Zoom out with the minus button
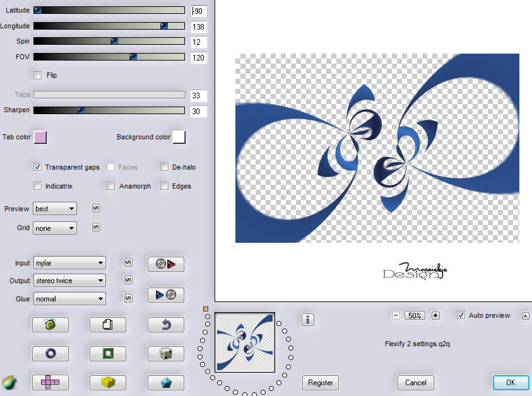This screenshot has width=532, height=396. (x=396, y=316)
